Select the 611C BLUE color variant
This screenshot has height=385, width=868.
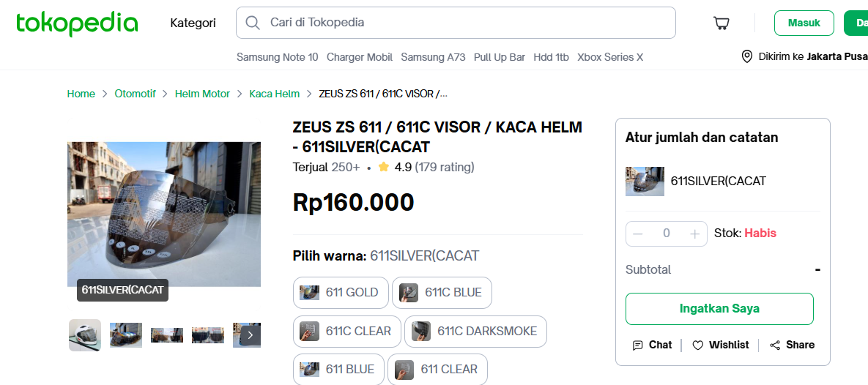tap(441, 293)
